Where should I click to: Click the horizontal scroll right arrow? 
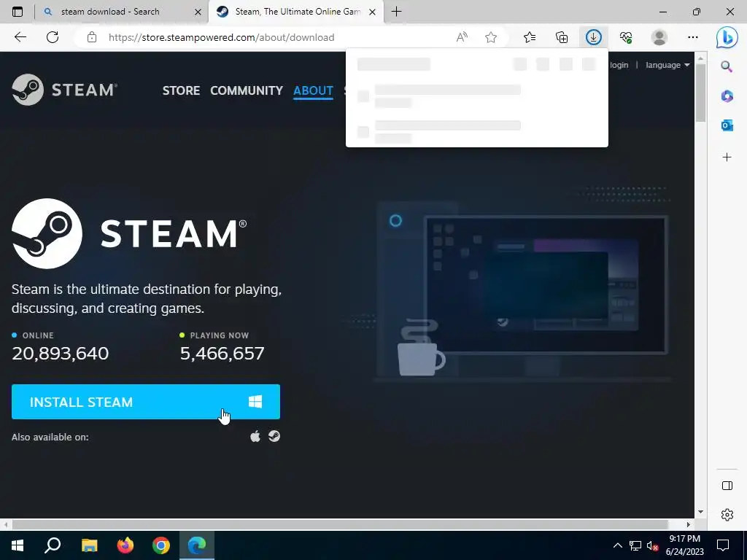(689, 524)
